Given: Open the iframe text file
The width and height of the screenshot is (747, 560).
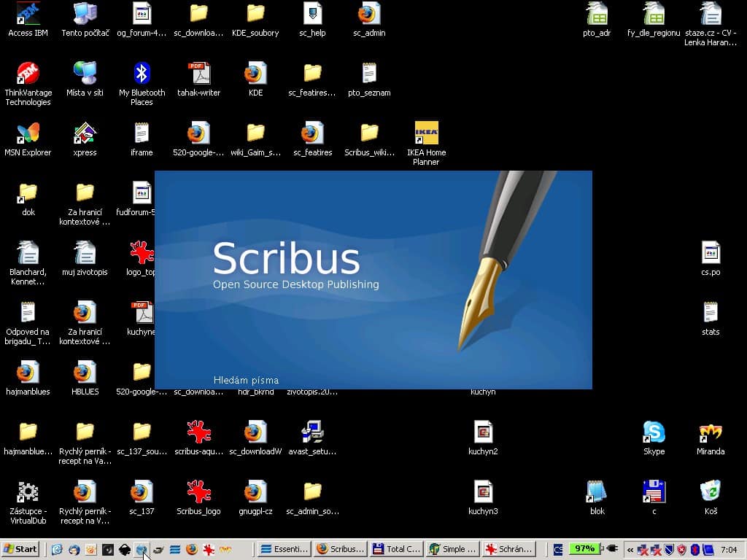Looking at the screenshot, I should coord(142,139).
